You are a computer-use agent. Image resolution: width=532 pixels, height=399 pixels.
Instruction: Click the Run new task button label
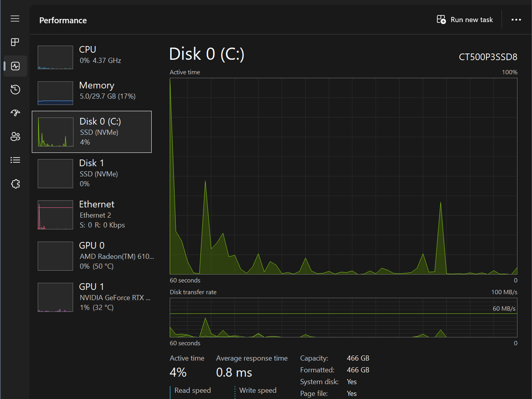tap(471, 20)
